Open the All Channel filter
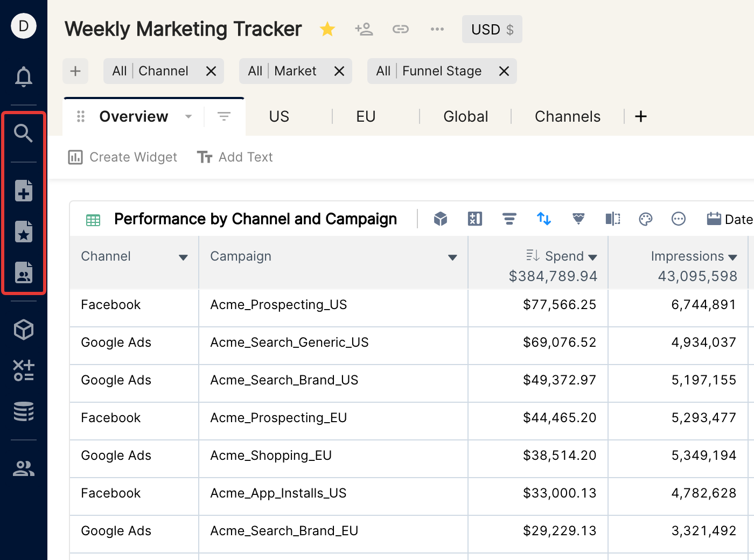 tap(150, 71)
